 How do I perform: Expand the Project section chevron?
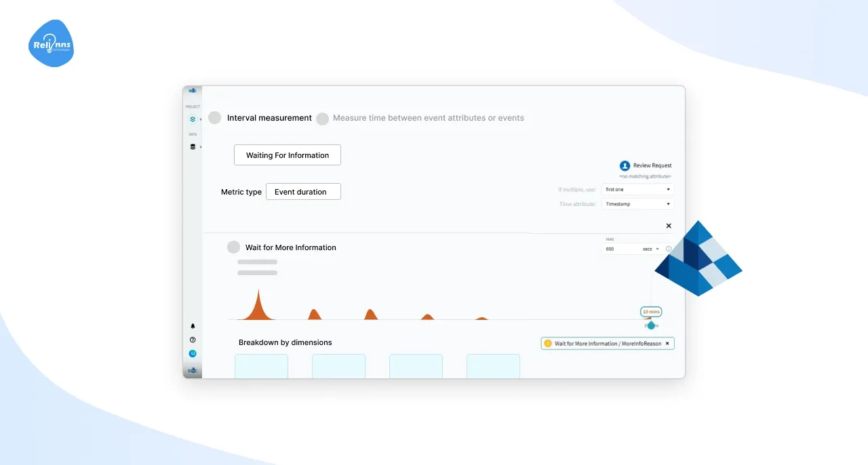point(201,119)
